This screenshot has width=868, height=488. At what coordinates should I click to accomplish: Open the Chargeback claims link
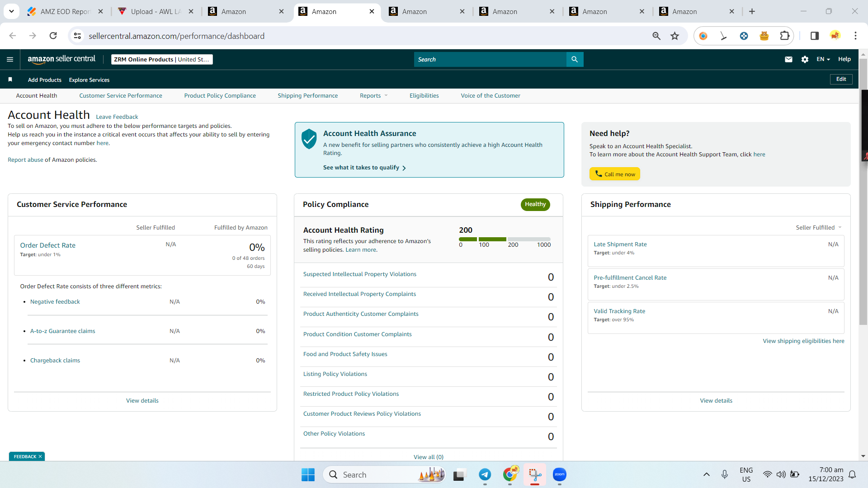coord(55,361)
